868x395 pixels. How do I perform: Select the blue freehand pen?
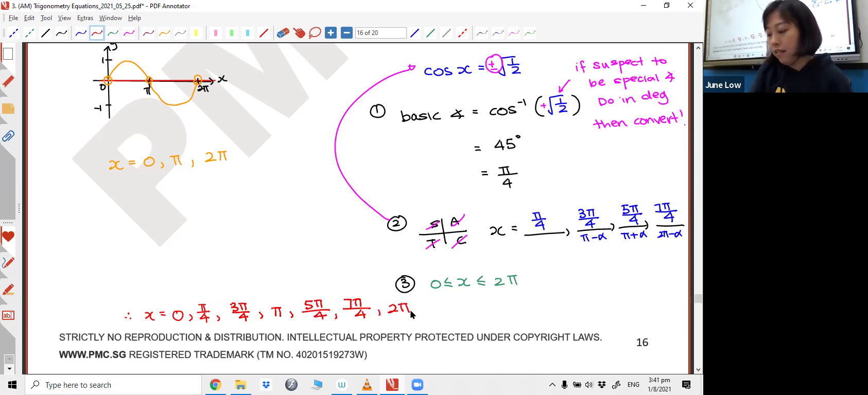[81, 33]
